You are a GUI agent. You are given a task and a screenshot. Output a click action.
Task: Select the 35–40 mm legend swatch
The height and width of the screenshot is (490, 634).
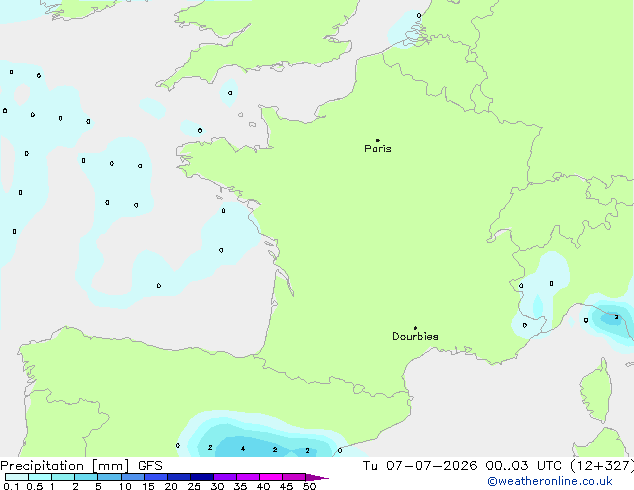247,477
